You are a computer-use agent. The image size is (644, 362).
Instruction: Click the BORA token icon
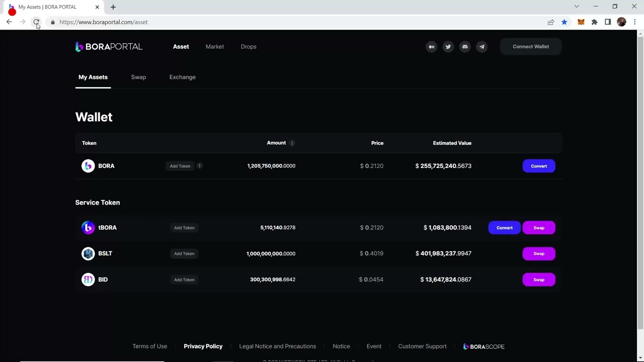tap(88, 166)
